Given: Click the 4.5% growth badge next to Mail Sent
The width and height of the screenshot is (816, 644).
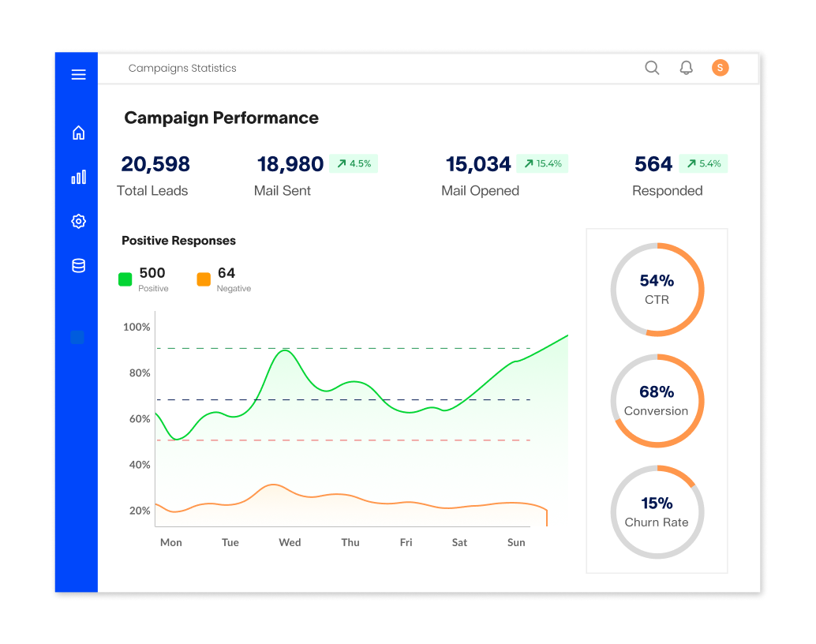Looking at the screenshot, I should (x=354, y=163).
